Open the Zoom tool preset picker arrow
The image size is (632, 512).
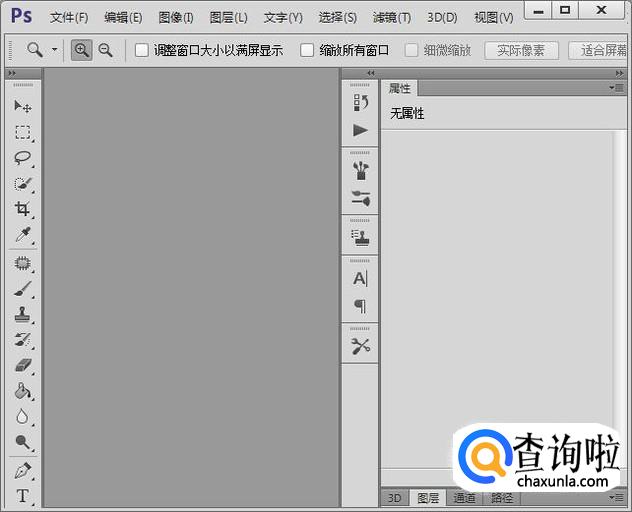(x=54, y=50)
